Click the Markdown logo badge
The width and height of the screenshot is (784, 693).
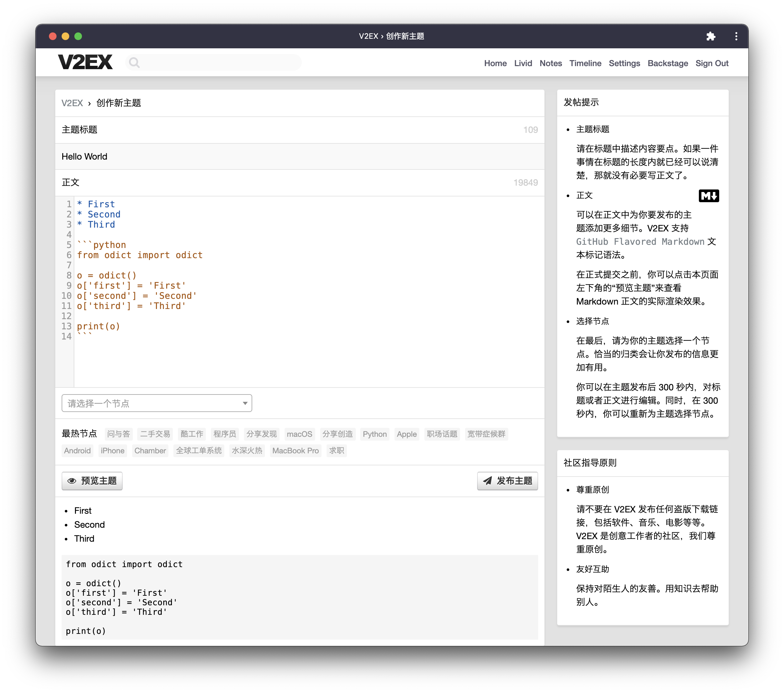(x=708, y=196)
